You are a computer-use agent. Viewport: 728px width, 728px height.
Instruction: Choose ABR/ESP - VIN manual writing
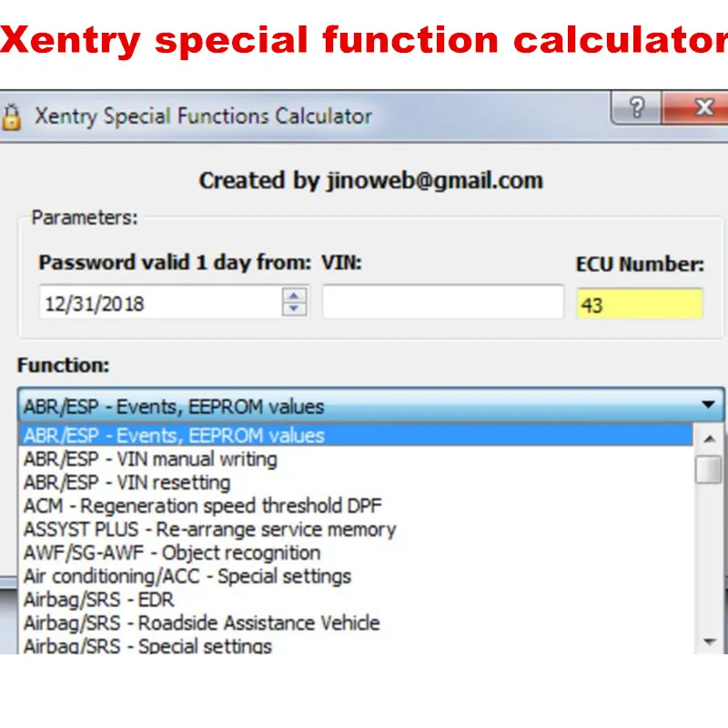tap(356, 460)
